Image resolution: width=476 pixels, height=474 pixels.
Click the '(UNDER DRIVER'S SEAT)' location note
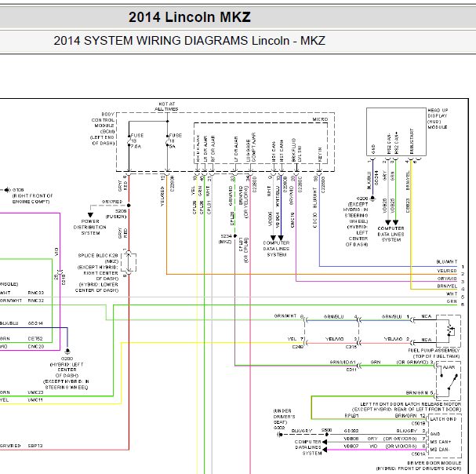click(x=284, y=416)
